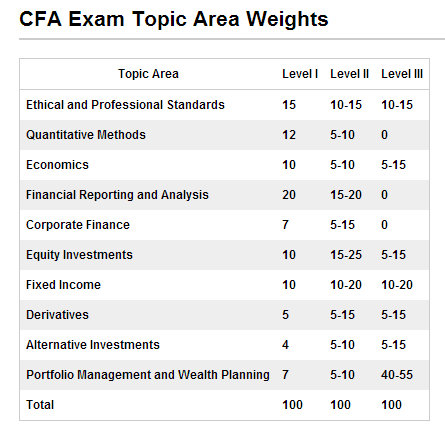Click Financial Reporting and Analysis label
Screen dimensions: 445x428
[x=117, y=195]
